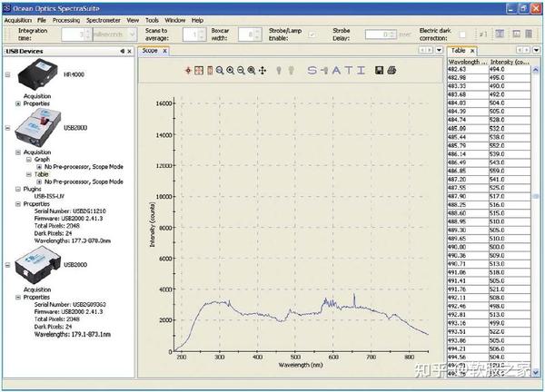
Task: Click scroll tabs left arrow in Scope panel
Action: (422, 50)
